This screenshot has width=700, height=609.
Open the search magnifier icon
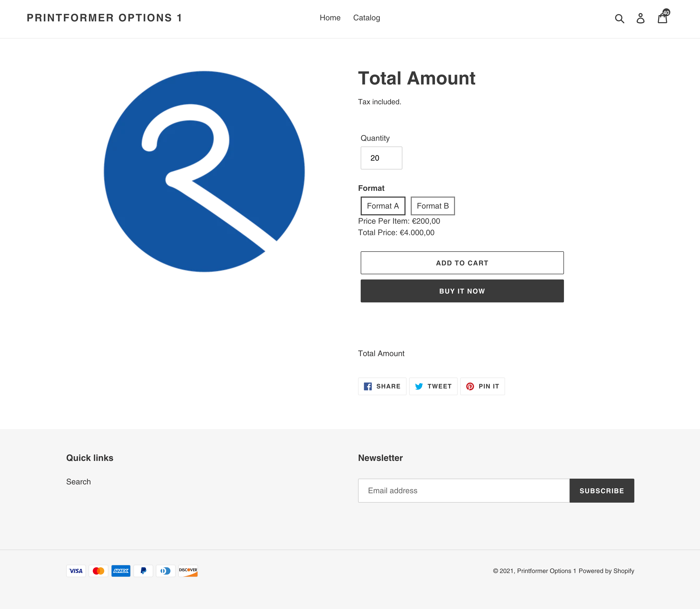[619, 18]
